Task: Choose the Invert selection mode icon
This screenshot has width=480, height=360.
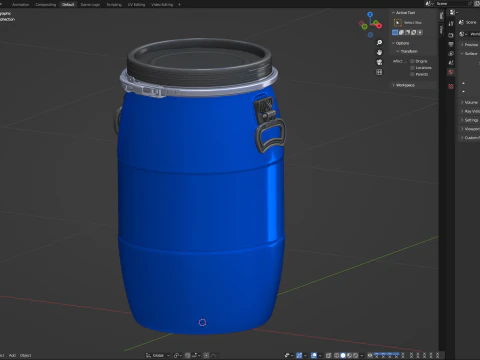Action: (414, 32)
